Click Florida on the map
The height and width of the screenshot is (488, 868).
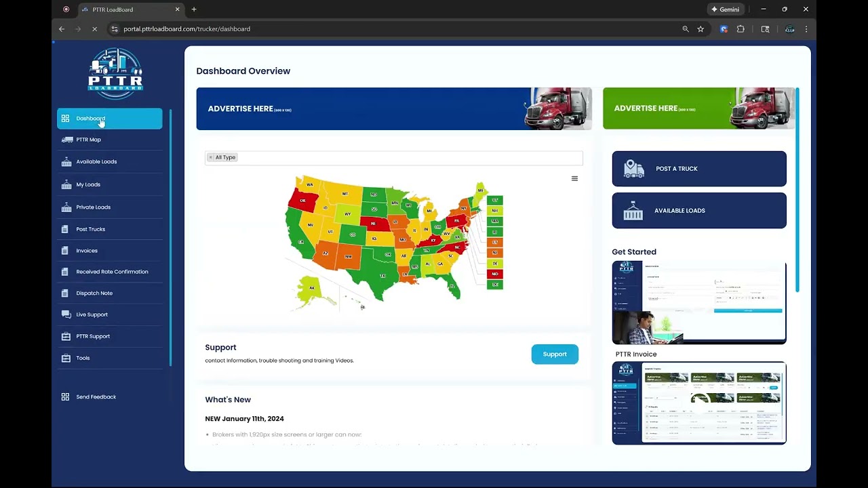click(450, 287)
